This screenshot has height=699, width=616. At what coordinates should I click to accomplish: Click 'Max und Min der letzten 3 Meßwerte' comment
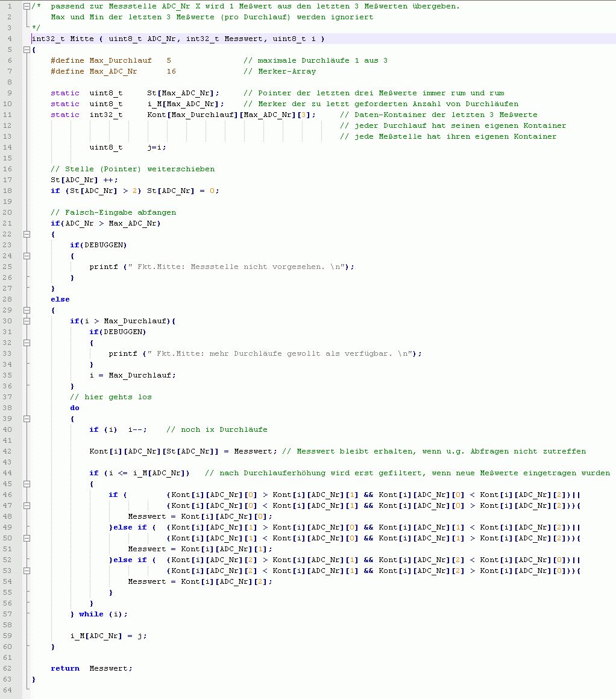pos(132,17)
